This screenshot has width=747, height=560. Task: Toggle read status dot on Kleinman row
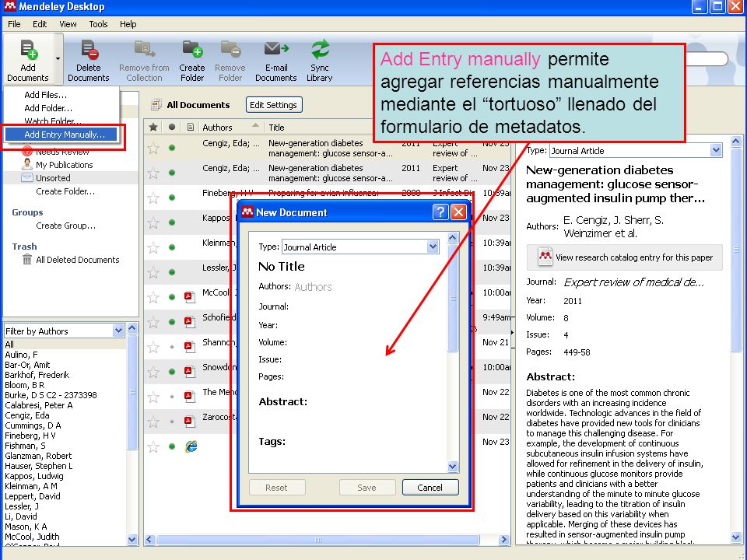[x=172, y=247]
